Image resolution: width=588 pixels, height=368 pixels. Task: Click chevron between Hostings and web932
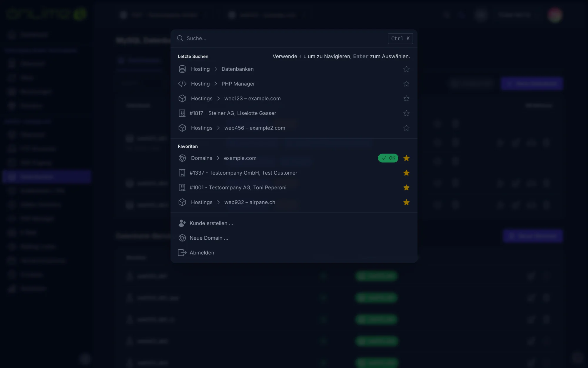point(218,202)
